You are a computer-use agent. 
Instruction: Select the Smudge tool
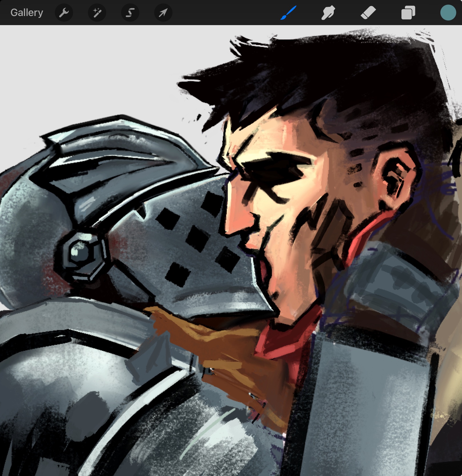328,13
